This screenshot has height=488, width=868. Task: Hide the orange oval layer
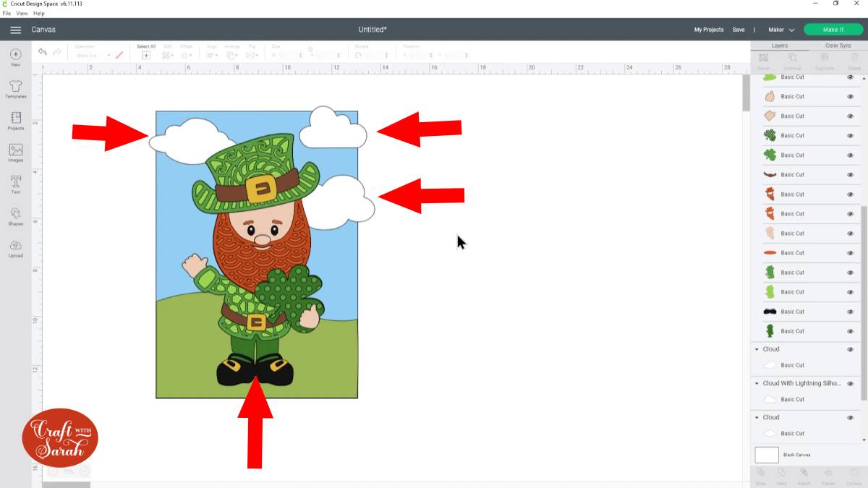click(x=850, y=253)
